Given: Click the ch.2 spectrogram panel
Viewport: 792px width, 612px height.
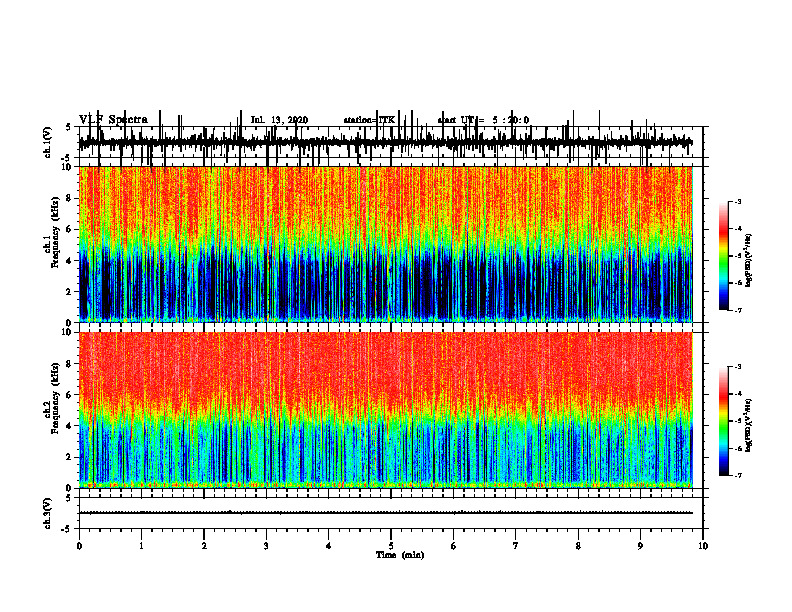Looking at the screenshot, I should (x=385, y=410).
